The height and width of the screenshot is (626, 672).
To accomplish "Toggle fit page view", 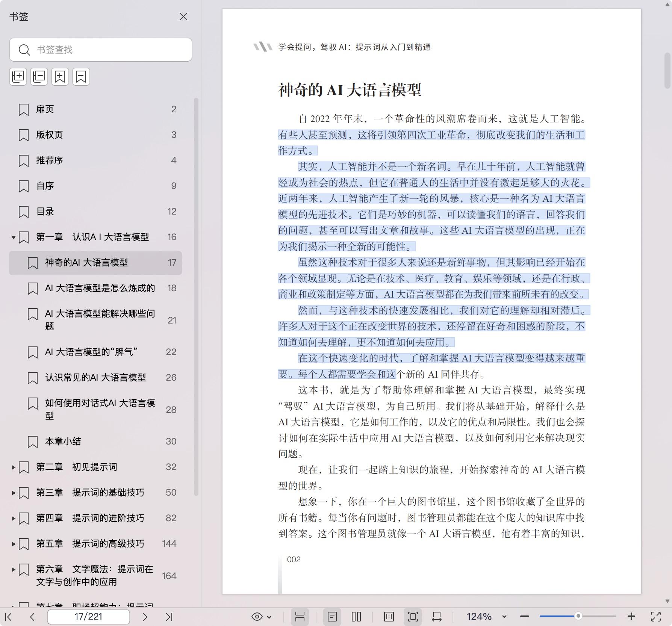I will [413, 617].
